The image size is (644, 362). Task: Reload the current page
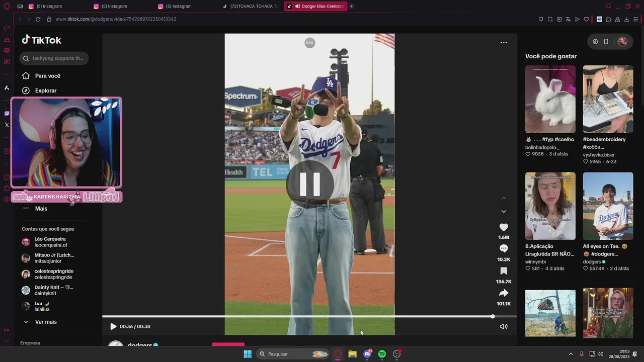pos(38,19)
